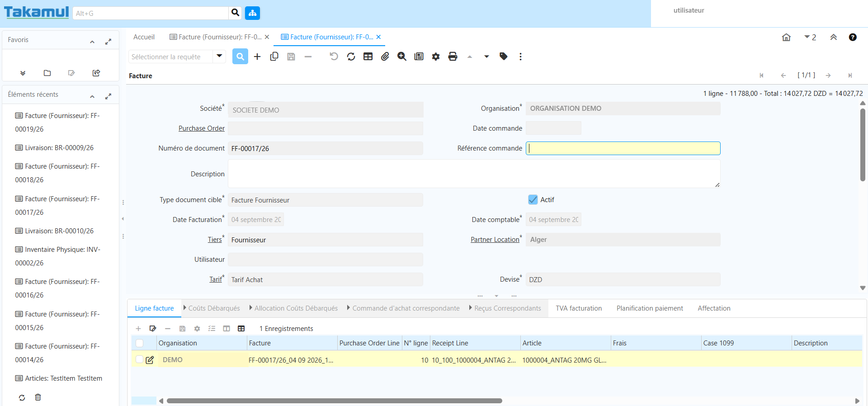
Task: Copy the record with the duplicate icon
Action: 274,57
